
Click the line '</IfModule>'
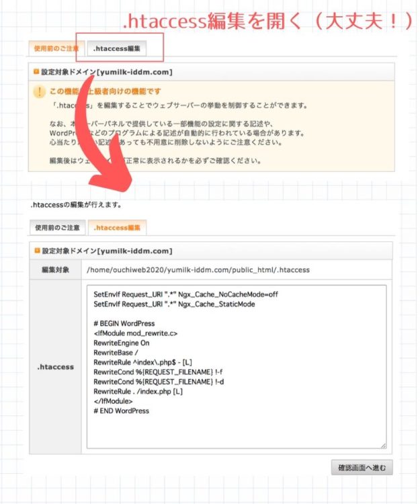click(x=113, y=401)
